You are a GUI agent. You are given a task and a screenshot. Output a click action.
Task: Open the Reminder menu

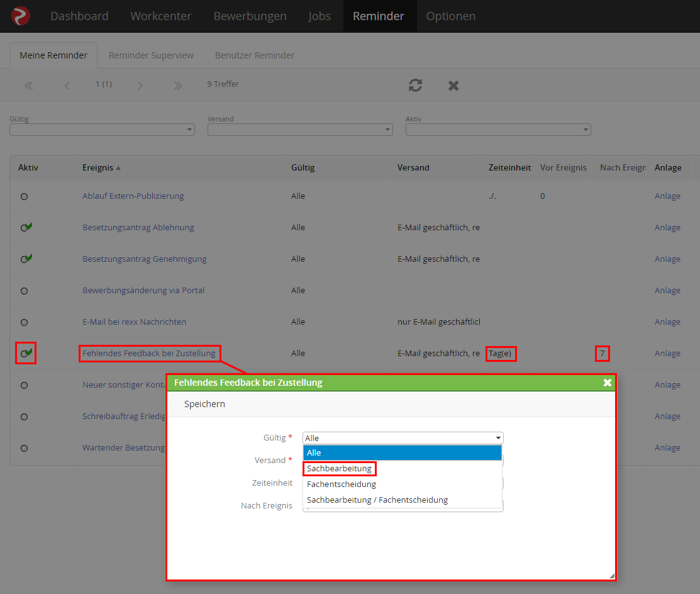pos(379,16)
